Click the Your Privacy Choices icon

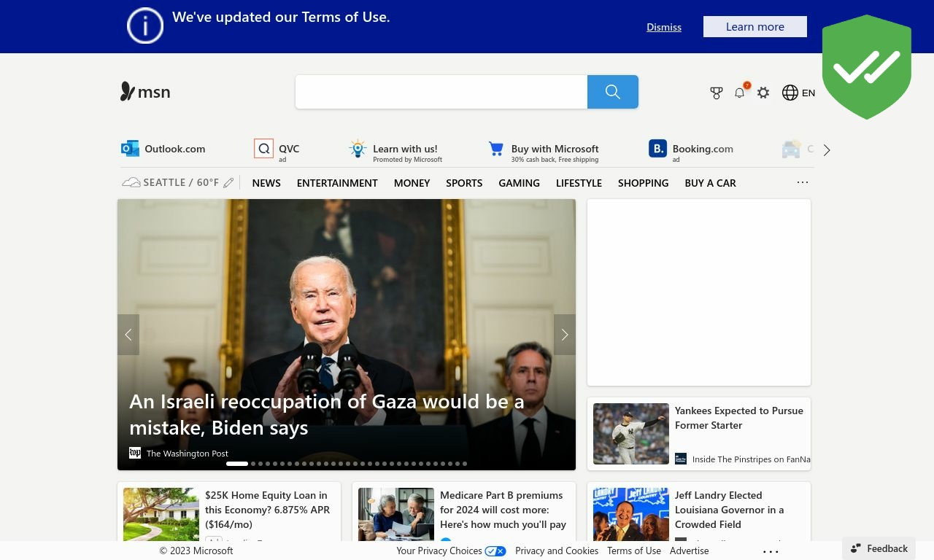point(495,551)
